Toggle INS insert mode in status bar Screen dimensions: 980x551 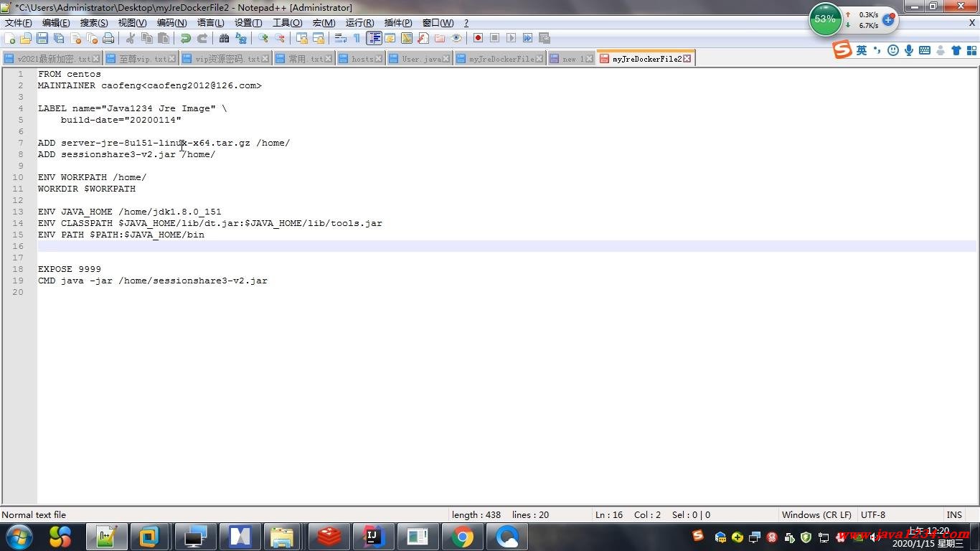(953, 514)
